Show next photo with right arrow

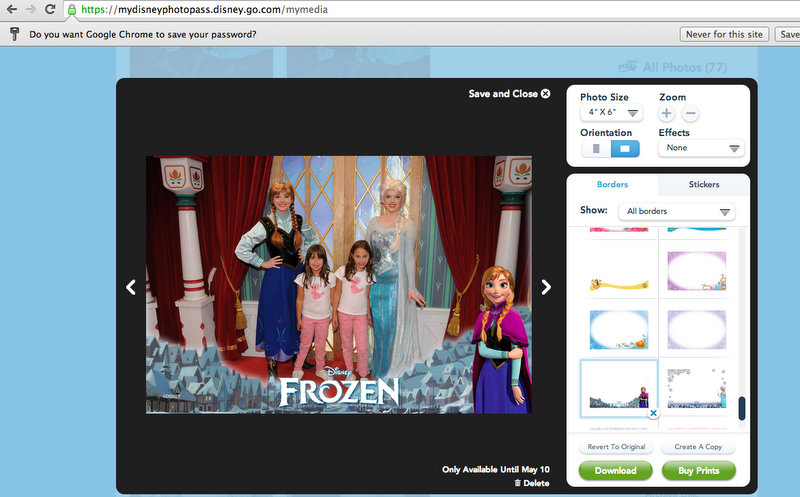click(x=546, y=287)
